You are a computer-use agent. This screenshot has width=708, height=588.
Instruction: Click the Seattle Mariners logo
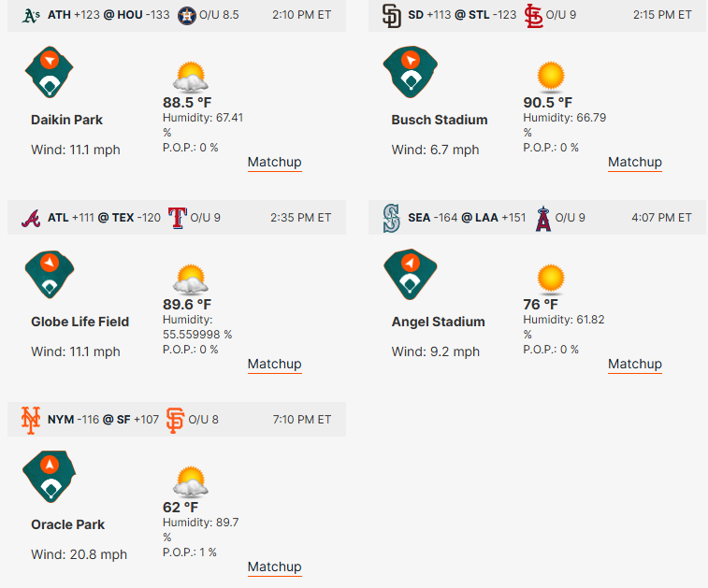392,218
